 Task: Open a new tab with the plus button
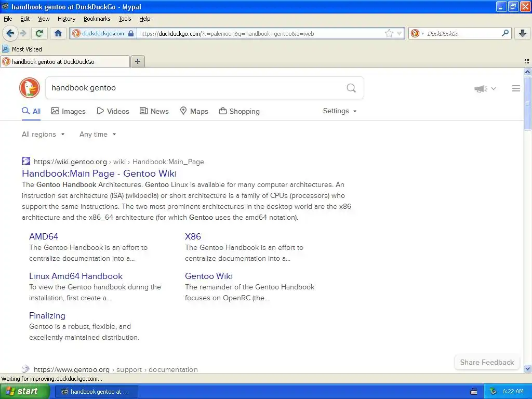137,61
